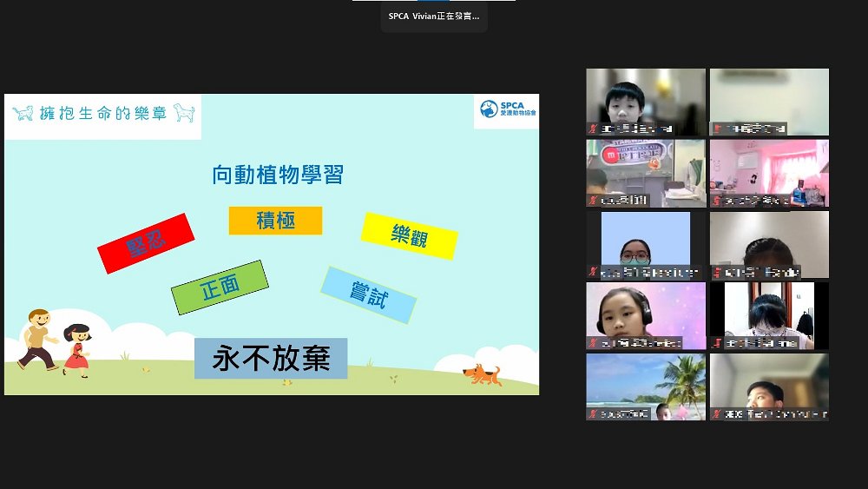Click the muted mic icon on the chocolate shop tile
Image resolution: width=868 pixels, height=489 pixels.
[x=592, y=201]
